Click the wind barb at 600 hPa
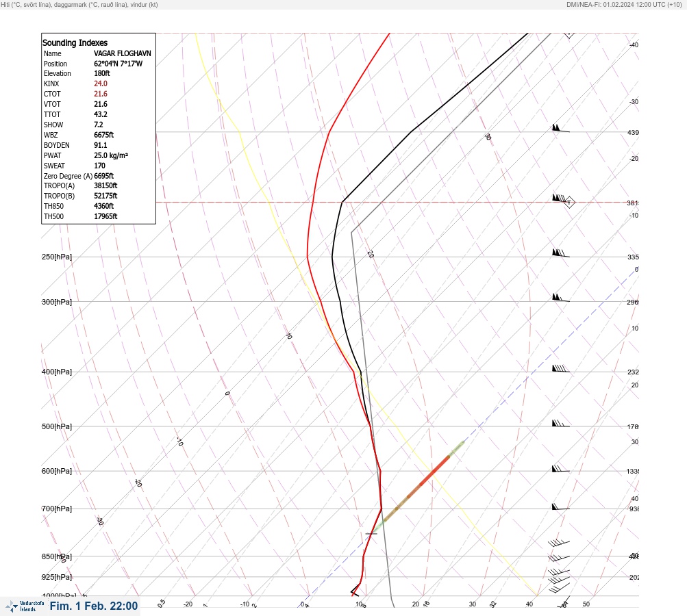The width and height of the screenshot is (687, 616). [560, 468]
